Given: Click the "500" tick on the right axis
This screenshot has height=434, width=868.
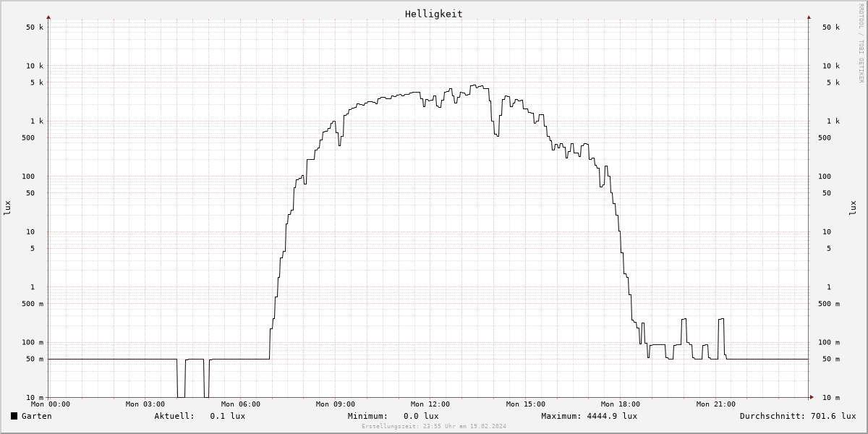Looking at the screenshot, I should click(825, 137).
